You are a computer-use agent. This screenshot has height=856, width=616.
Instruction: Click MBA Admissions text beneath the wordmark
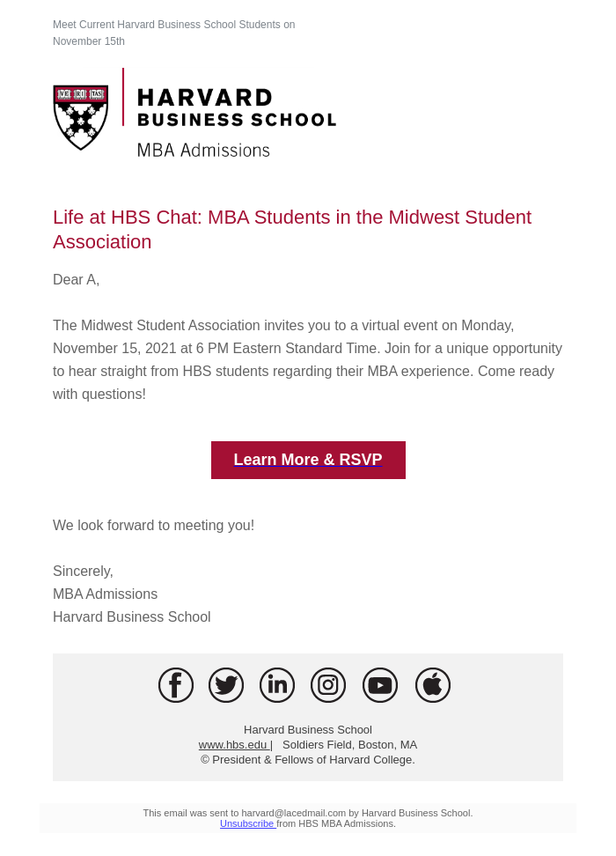(203, 151)
